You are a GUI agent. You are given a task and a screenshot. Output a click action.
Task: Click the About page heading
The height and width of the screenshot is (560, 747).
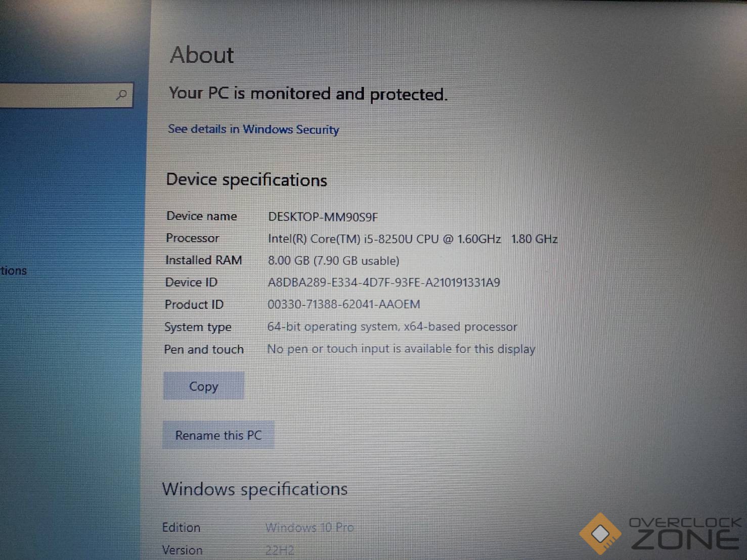click(x=202, y=55)
